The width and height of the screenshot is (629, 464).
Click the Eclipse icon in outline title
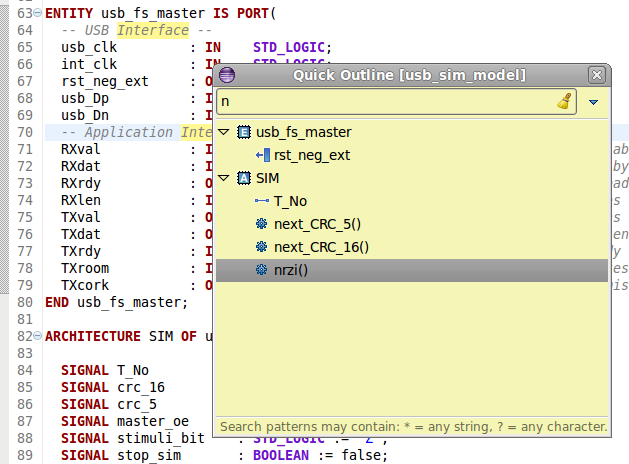click(x=227, y=75)
